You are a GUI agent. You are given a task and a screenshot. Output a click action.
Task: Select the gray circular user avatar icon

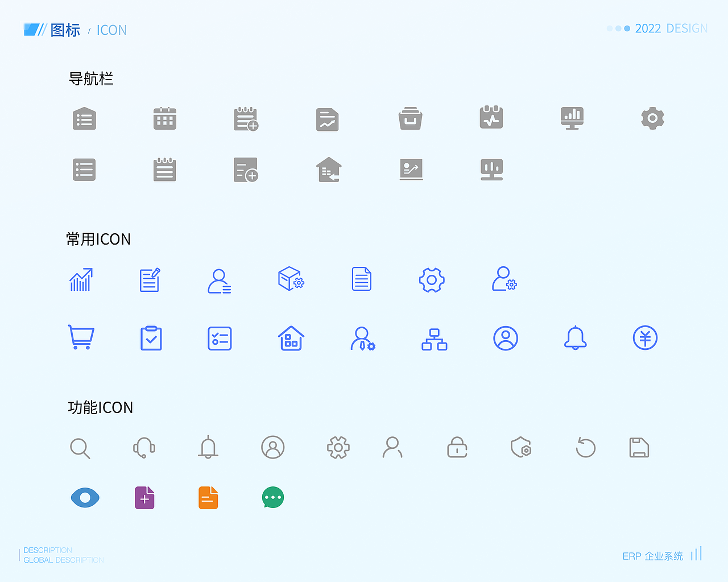273,447
